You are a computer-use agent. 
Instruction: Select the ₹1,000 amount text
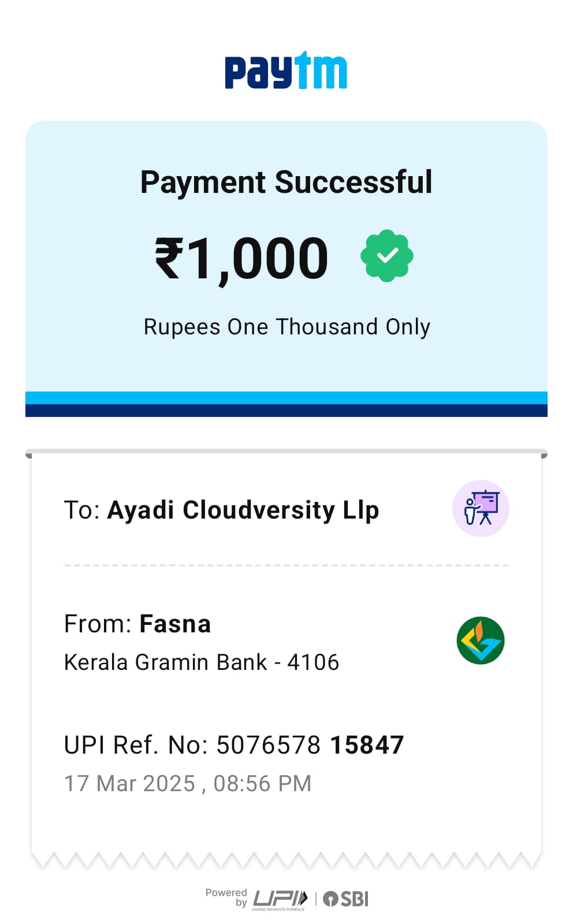(x=241, y=258)
